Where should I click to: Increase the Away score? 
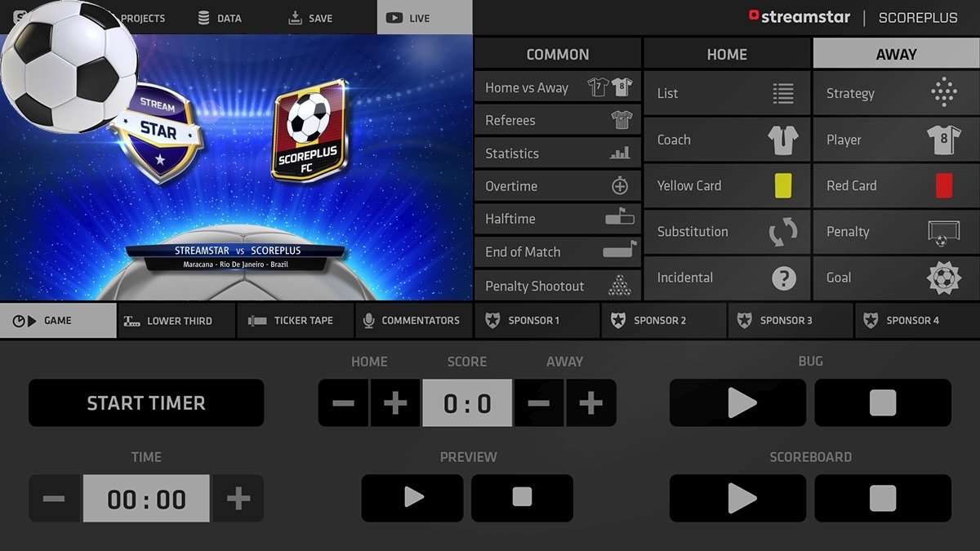[590, 402]
